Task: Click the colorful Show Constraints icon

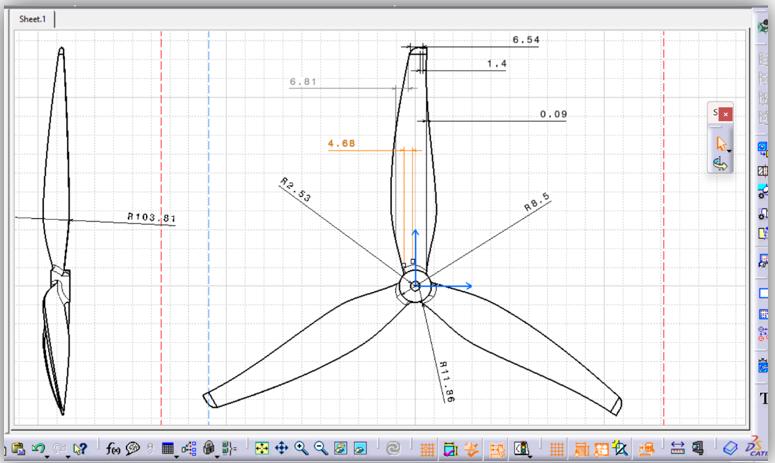Action: [x=450, y=450]
